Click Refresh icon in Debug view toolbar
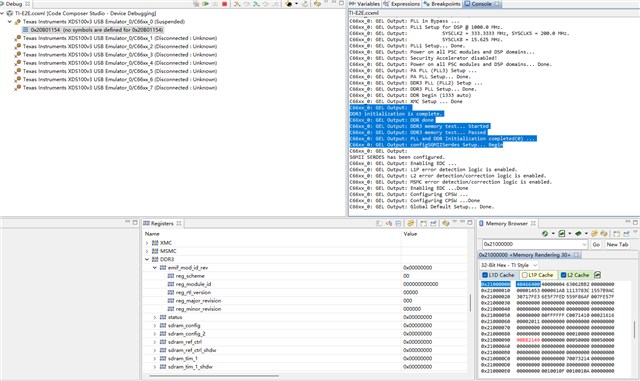 (317, 4)
